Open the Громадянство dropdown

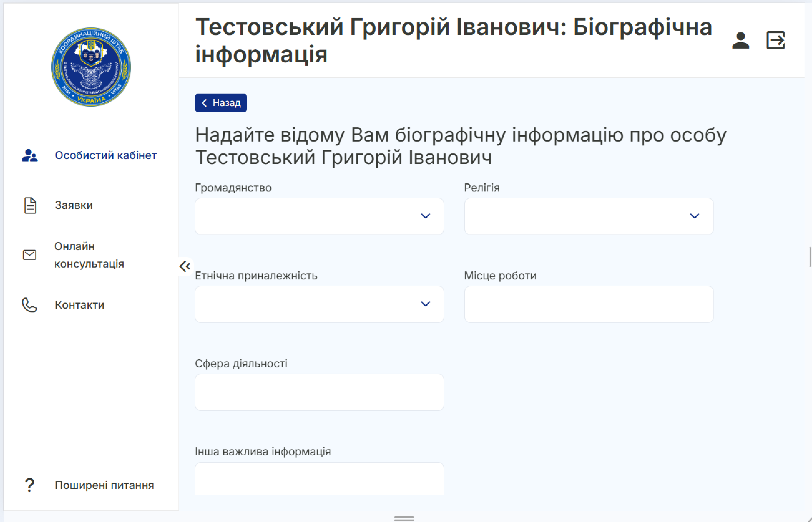pyautogui.click(x=319, y=216)
